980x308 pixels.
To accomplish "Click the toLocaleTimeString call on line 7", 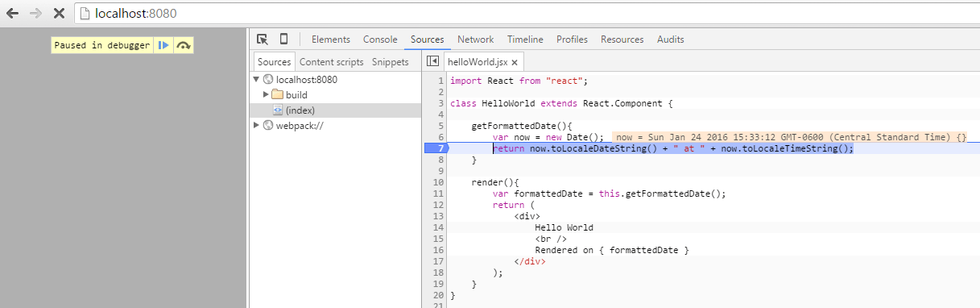I will click(x=787, y=148).
